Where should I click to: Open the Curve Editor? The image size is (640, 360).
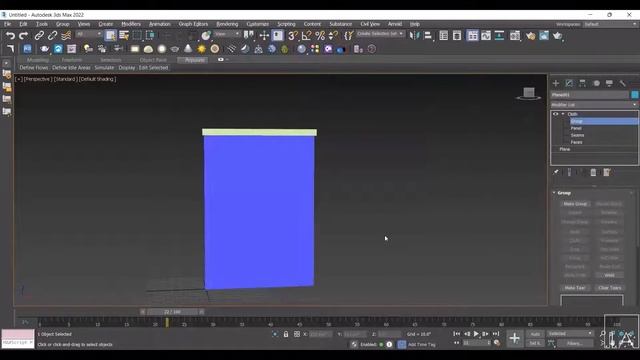(x=486, y=36)
